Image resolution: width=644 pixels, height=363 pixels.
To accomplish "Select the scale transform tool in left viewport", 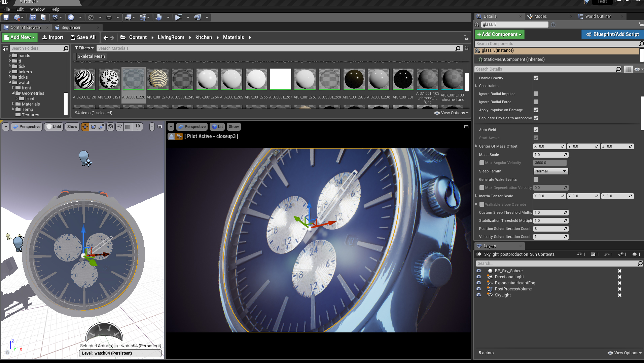I will click(x=101, y=127).
